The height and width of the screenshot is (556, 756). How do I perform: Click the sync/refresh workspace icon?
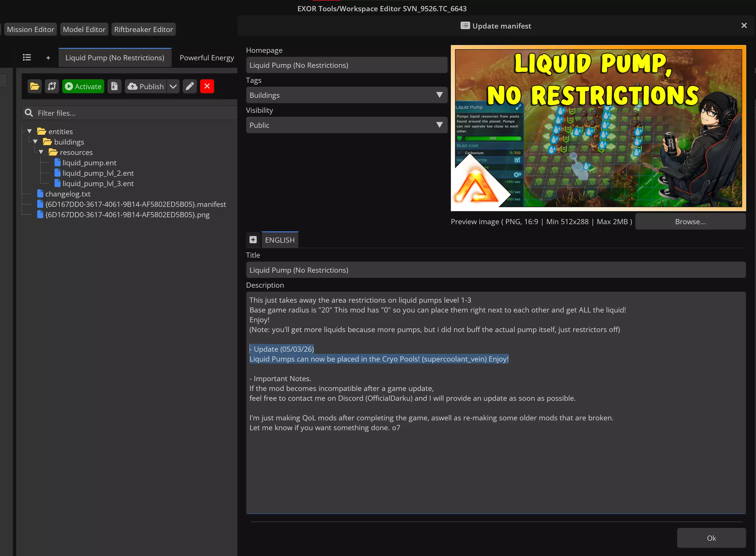click(52, 87)
